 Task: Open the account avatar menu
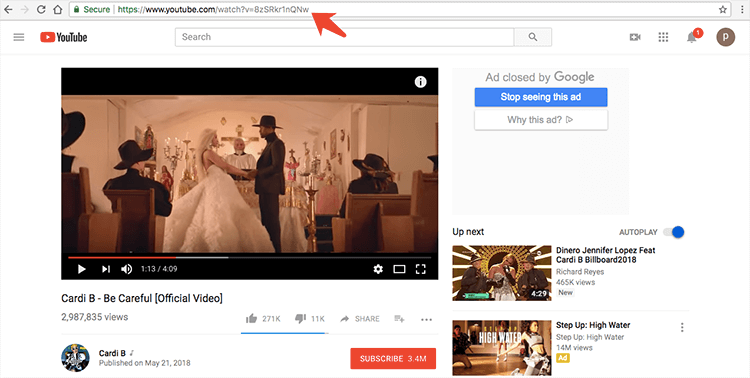(725, 37)
